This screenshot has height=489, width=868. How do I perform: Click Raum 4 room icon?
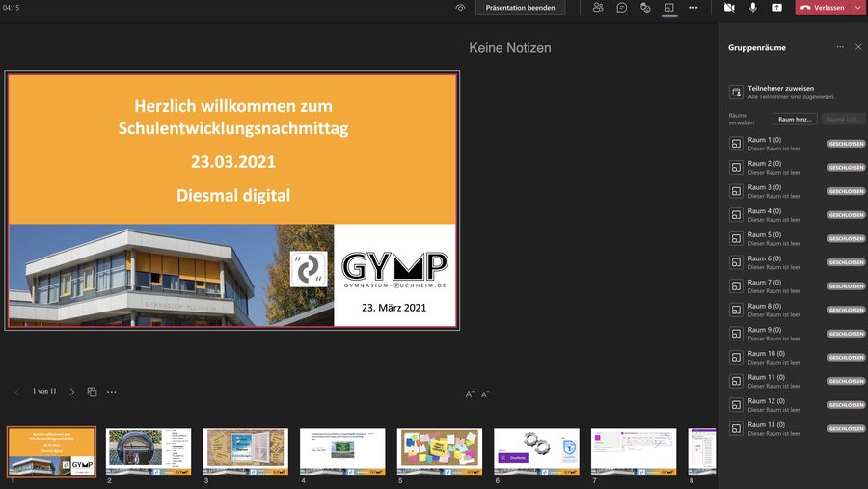736,215
